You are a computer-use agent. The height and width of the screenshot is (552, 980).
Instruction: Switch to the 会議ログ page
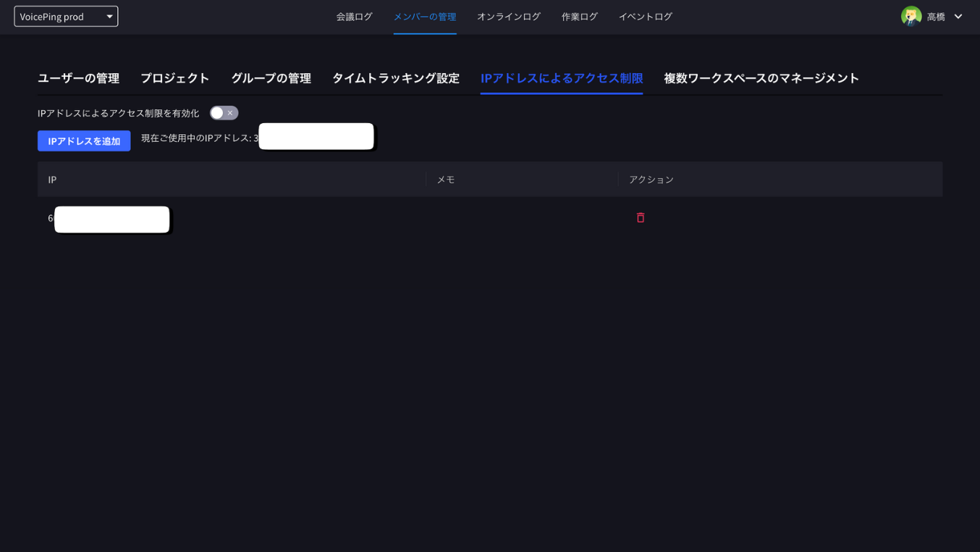[x=354, y=16]
